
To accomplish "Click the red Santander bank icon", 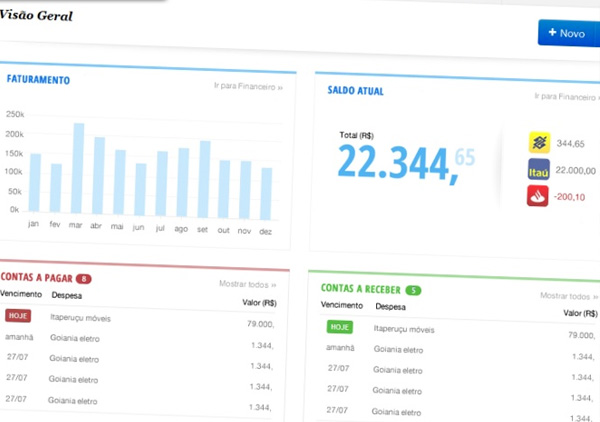I will coord(538,196).
